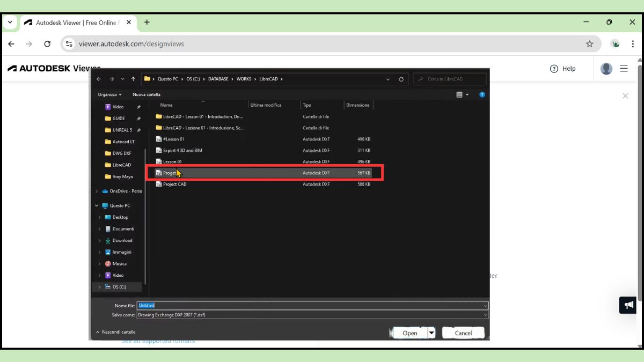
Task: Open the view options dropdown arrow
Action: 467,94
